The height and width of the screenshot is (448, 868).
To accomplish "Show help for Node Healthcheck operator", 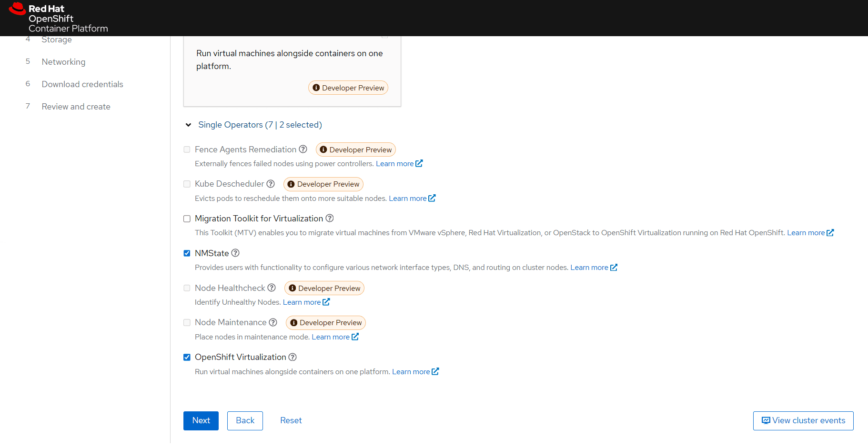I will point(272,288).
